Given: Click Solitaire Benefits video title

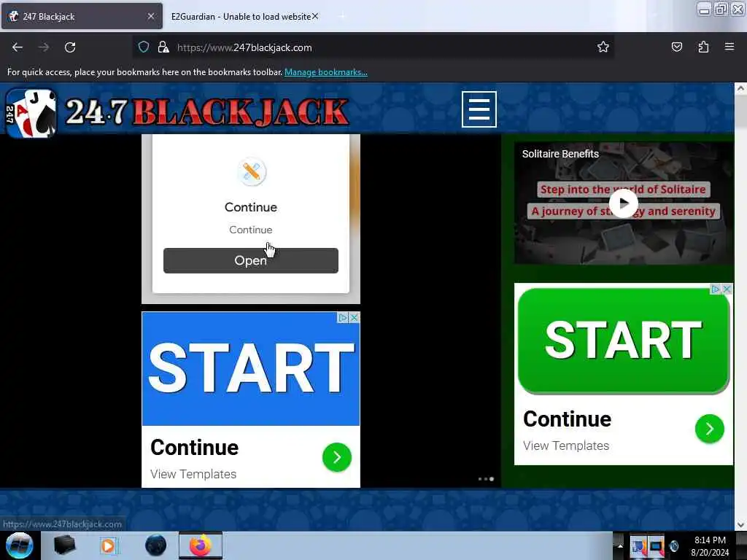Looking at the screenshot, I should [560, 154].
